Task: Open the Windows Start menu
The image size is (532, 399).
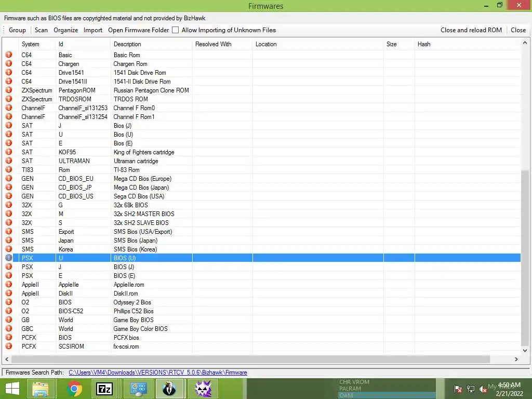Action: pyautogui.click(x=12, y=389)
